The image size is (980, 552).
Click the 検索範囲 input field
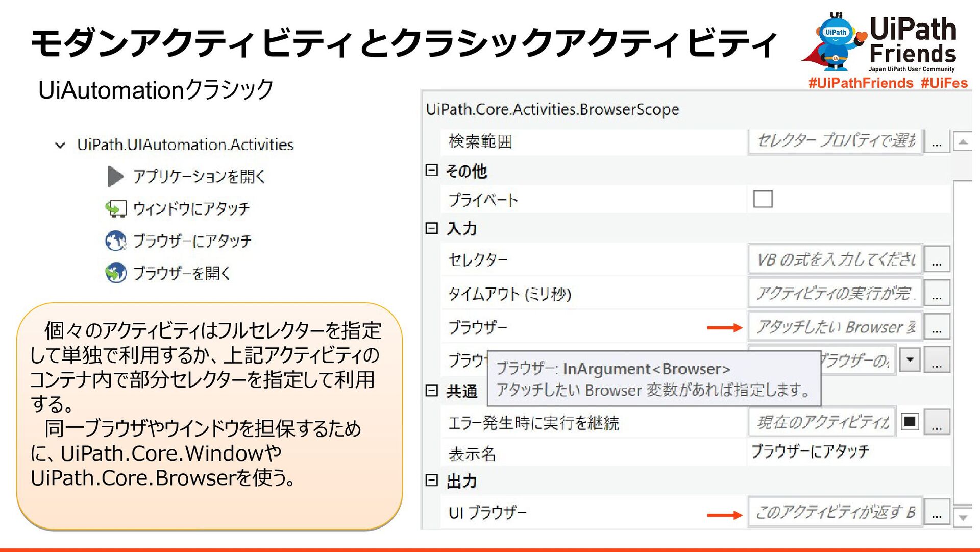[836, 140]
